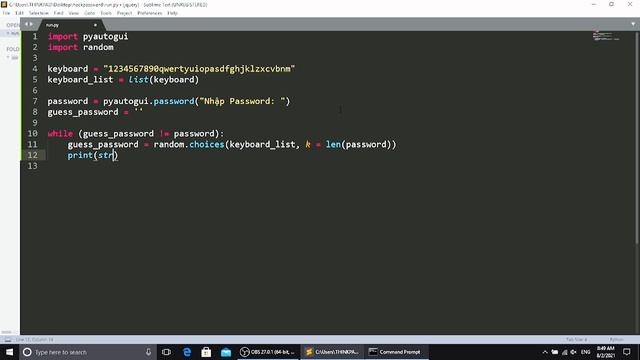Open the tab list dropdown arrow
640x360 pixels.
tap(633, 24)
